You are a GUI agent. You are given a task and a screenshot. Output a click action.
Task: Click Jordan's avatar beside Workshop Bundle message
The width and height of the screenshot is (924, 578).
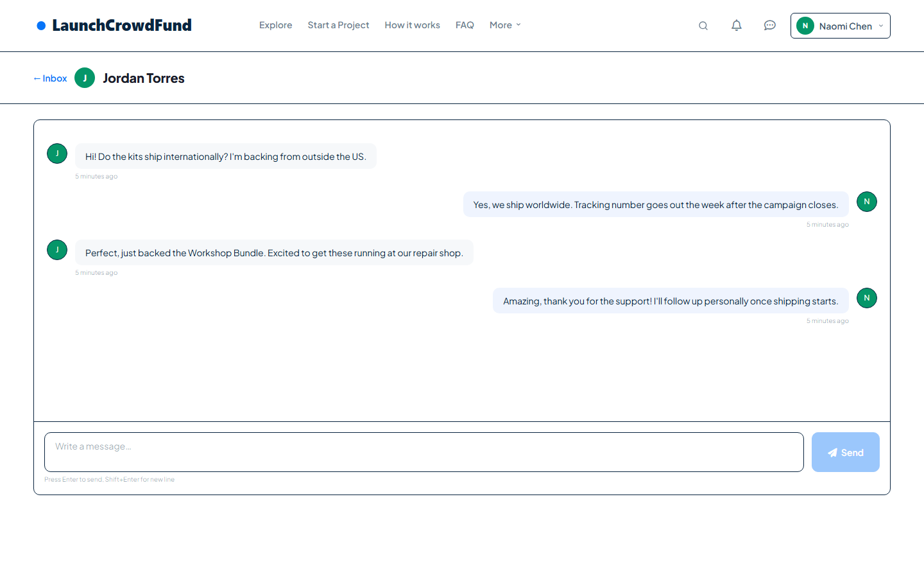tap(57, 250)
